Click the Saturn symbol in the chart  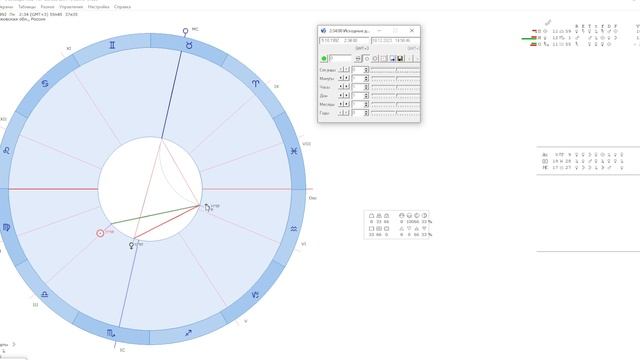click(208, 208)
